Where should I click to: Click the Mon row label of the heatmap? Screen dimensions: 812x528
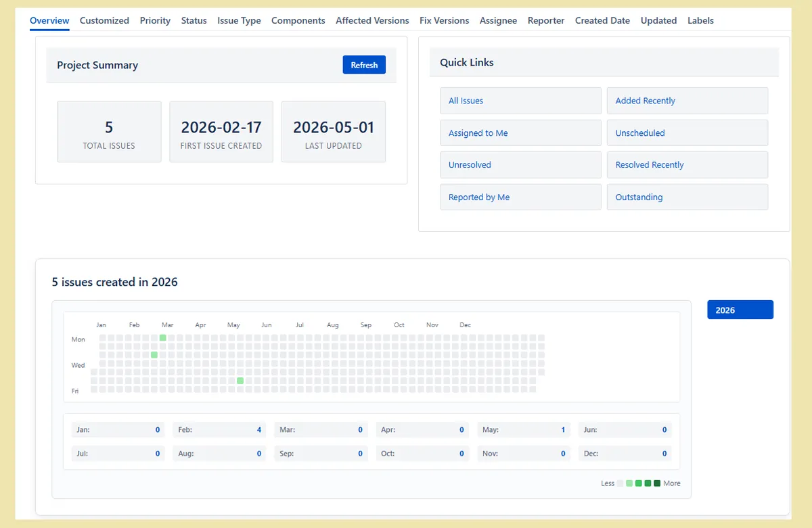(78, 339)
